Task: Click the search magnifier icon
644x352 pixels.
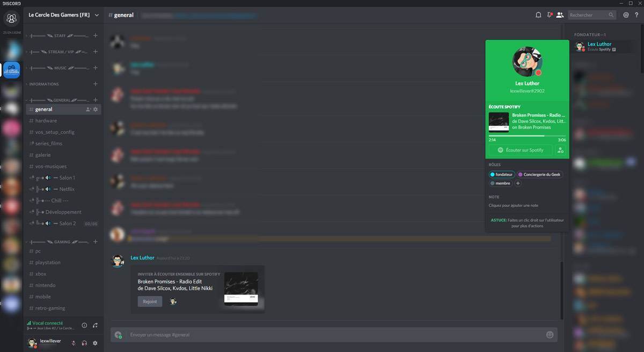Action: pos(611,15)
